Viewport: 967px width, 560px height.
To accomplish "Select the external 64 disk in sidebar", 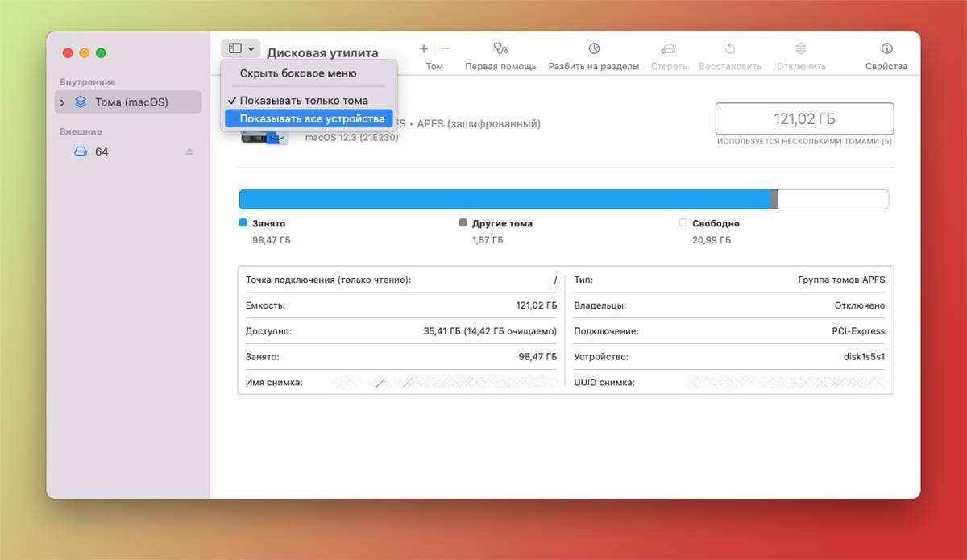I will [102, 151].
